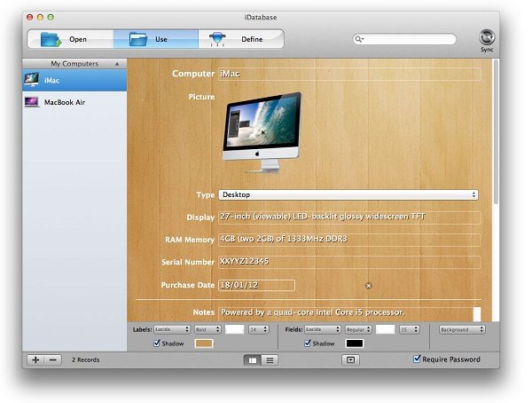Click the iMac picture thumbnail
The image size is (532, 403).
click(x=262, y=132)
